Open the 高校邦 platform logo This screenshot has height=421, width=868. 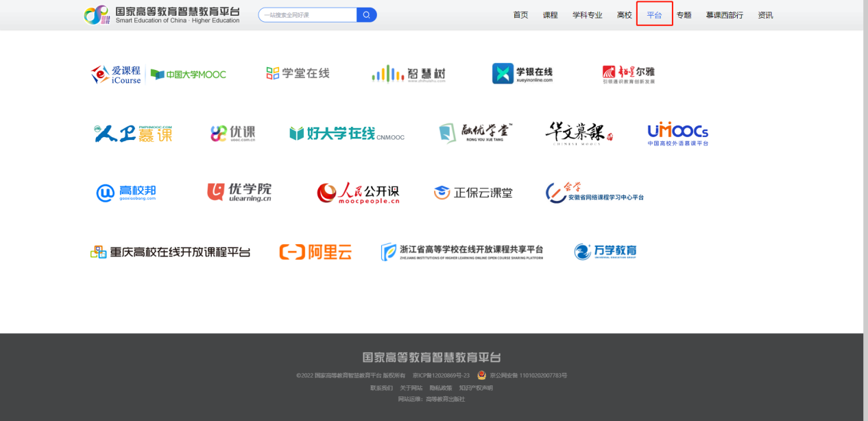tap(126, 193)
